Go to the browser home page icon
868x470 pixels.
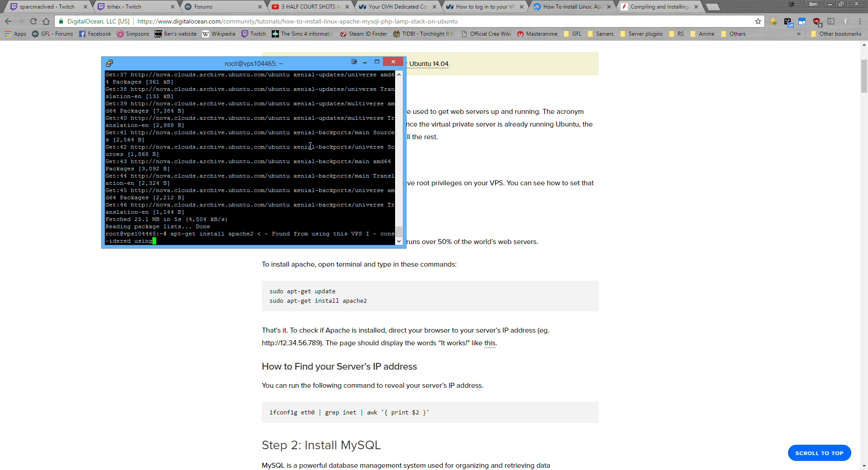coord(46,21)
